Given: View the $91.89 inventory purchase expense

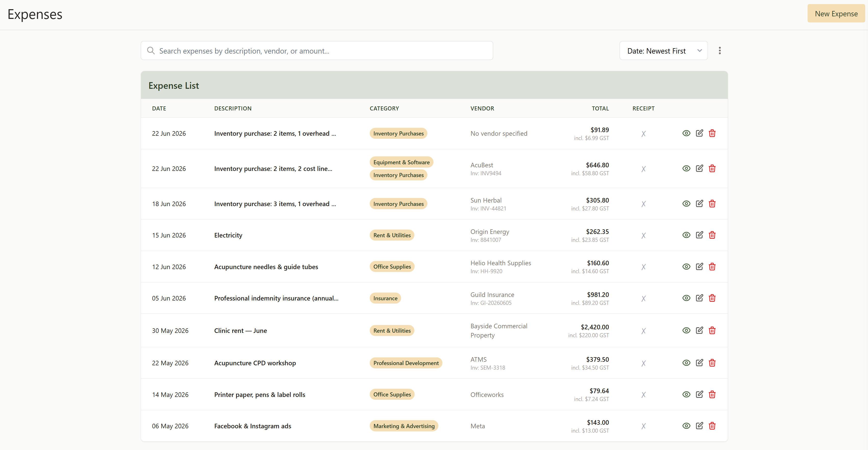Looking at the screenshot, I should [x=686, y=133].
